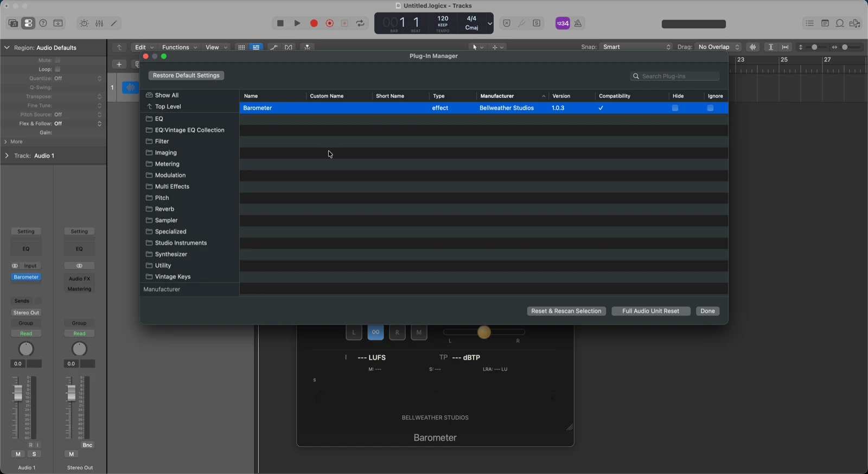The width and height of the screenshot is (868, 474).
Task: Start playback with the Play button
Action: pyautogui.click(x=297, y=23)
